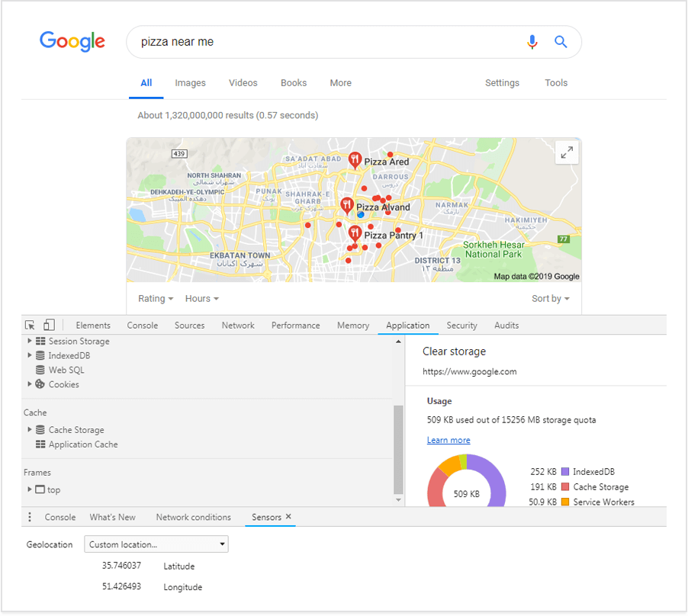Screen dimensions: 688x616
Task: Click the Learn more link
Action: (448, 440)
